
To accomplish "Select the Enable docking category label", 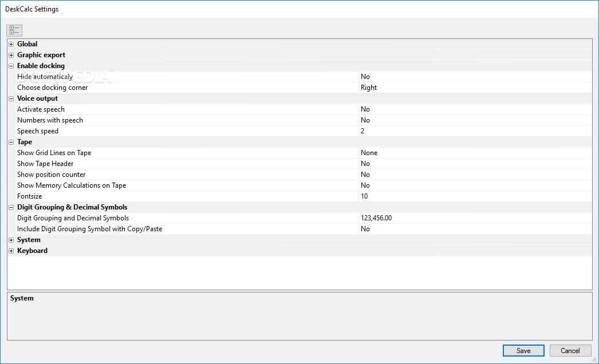I will click(x=41, y=66).
